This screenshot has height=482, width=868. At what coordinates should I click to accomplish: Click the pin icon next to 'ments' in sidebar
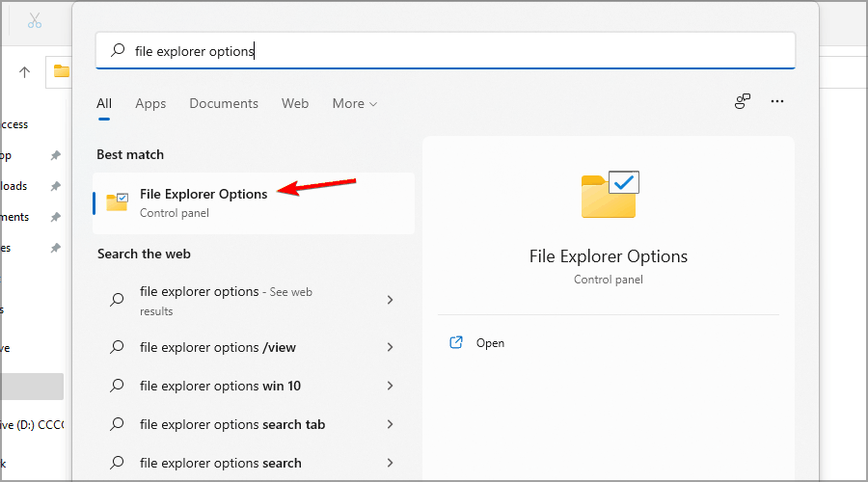(x=55, y=217)
